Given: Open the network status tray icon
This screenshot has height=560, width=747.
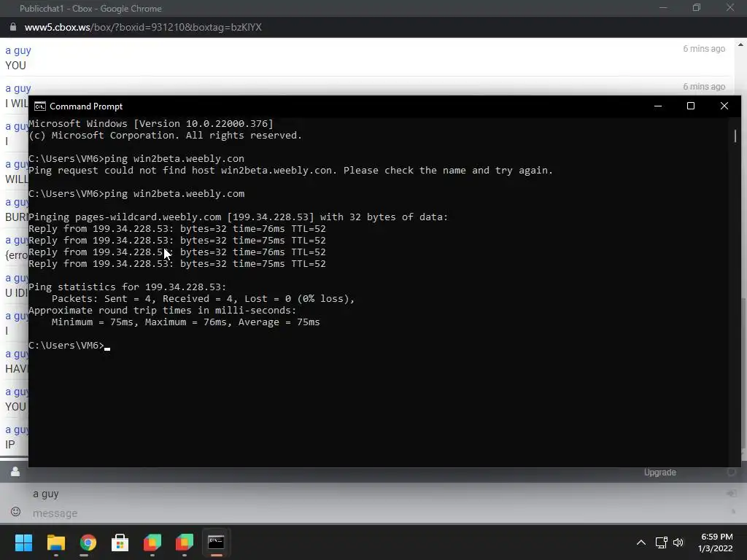Looking at the screenshot, I should tap(661, 542).
